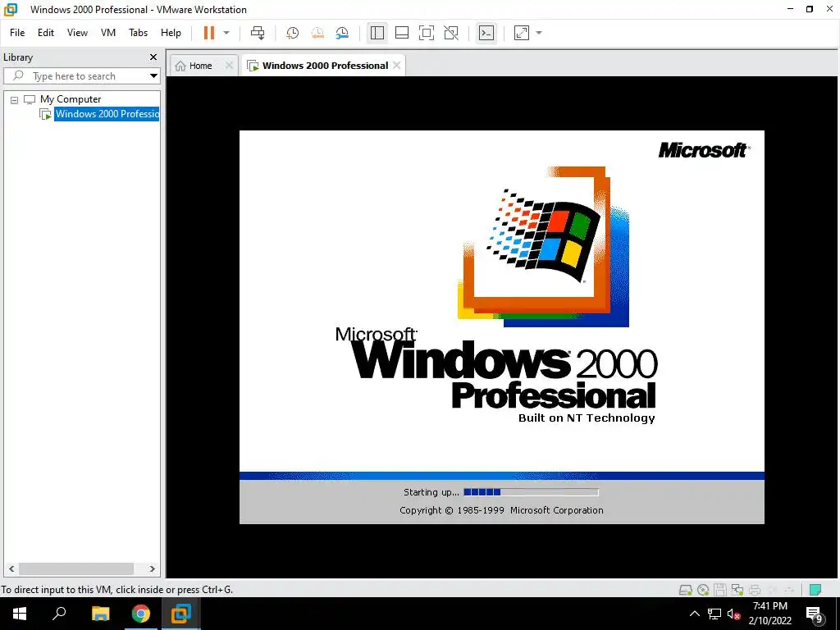The height and width of the screenshot is (630, 840).
Task: Close the Windows 2000 Professional tab
Action: tap(396, 66)
